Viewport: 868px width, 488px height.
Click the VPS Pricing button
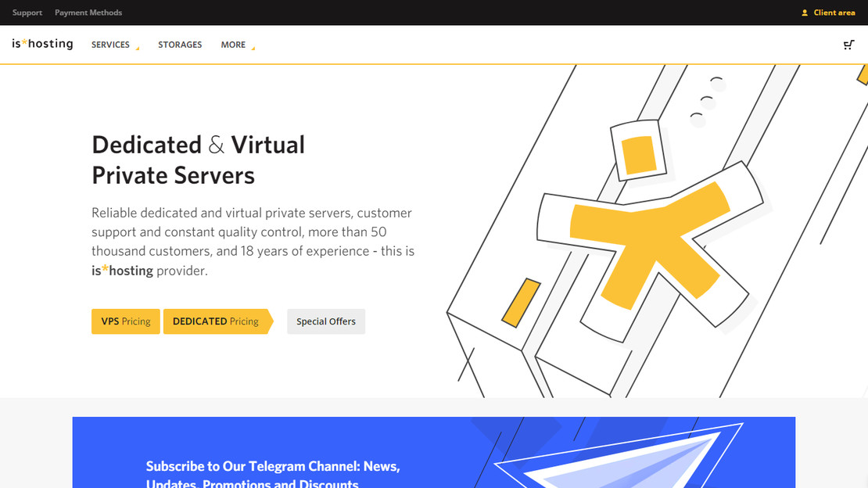point(126,321)
